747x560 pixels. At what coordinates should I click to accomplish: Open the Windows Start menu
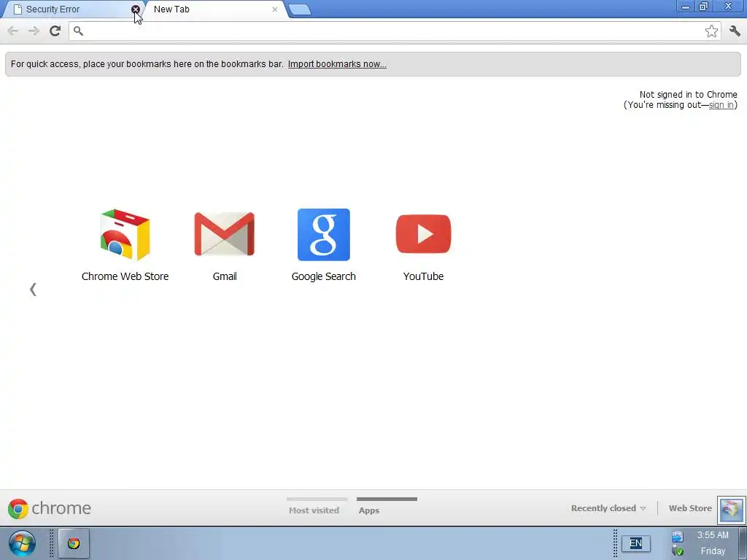click(21, 543)
